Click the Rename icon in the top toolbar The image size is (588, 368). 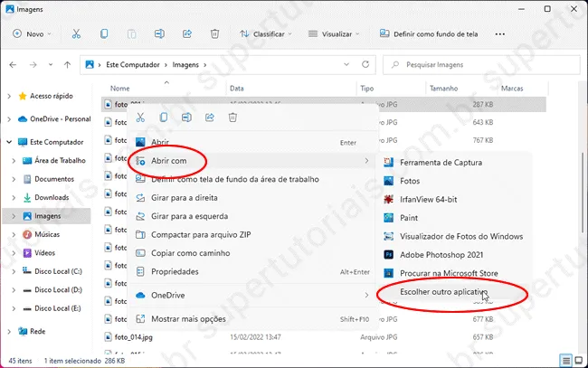(x=159, y=34)
